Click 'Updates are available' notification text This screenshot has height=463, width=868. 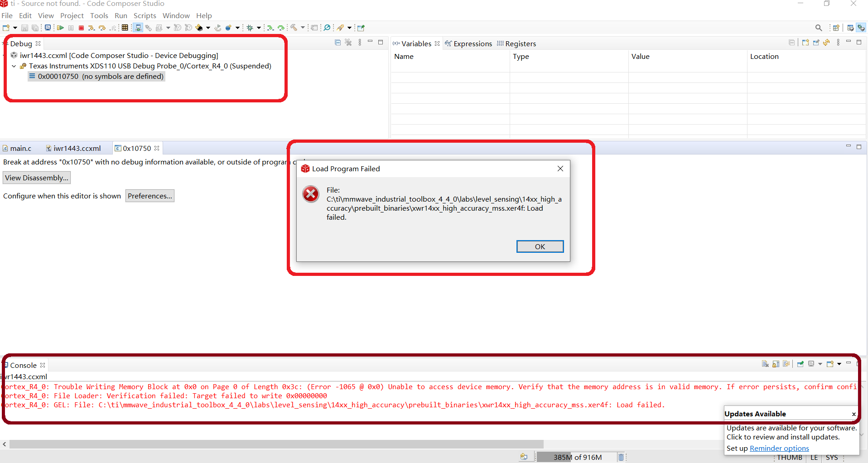point(791,432)
